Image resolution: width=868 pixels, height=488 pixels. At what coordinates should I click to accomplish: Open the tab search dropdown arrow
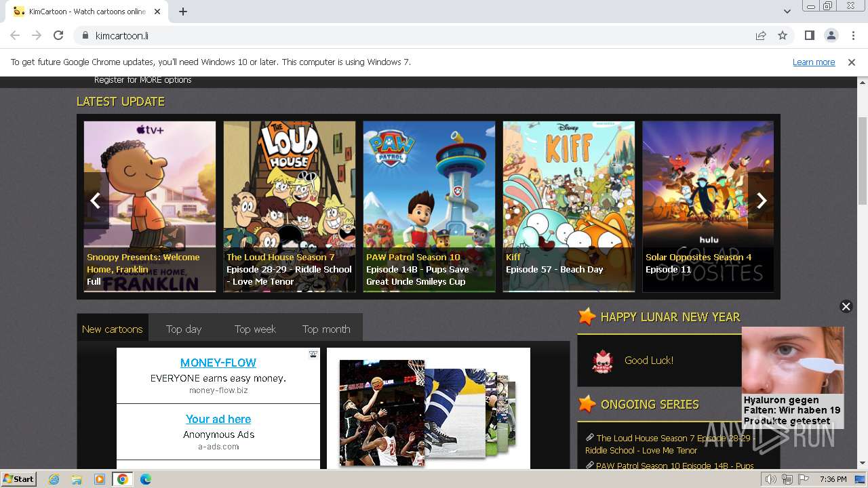click(x=787, y=12)
